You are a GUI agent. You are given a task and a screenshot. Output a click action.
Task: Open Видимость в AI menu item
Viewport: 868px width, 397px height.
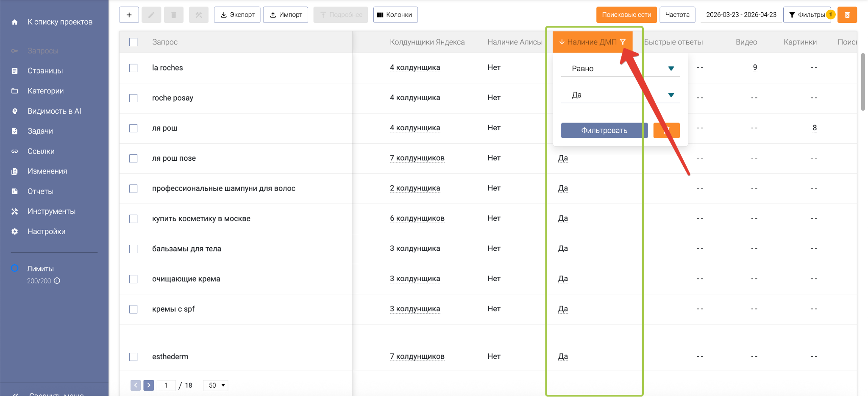click(54, 111)
